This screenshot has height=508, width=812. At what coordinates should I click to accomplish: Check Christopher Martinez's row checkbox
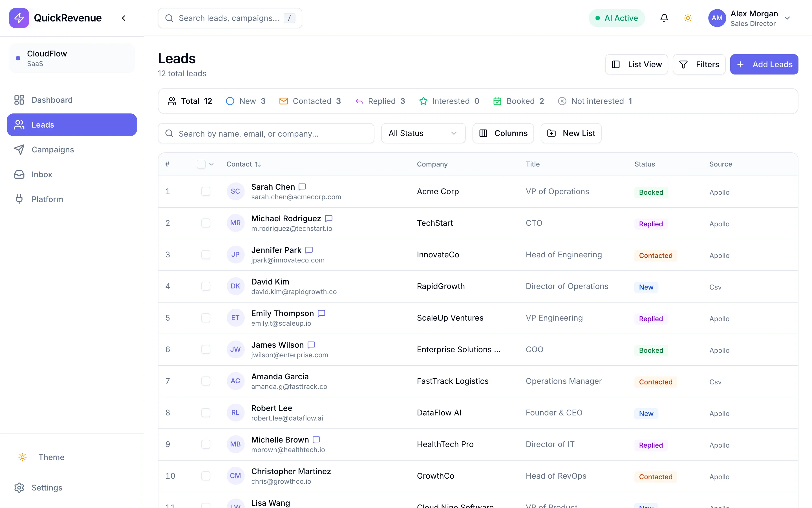point(206,476)
